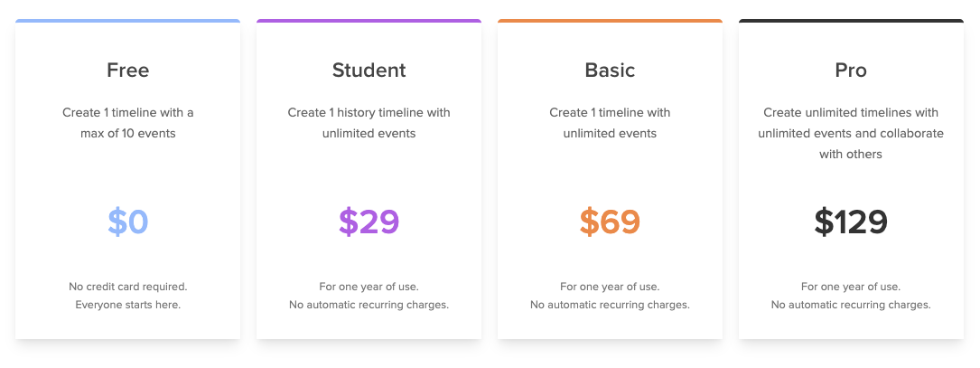The width and height of the screenshot is (980, 368).
Task: Click the Basic plan's unlimited events description
Action: (610, 123)
